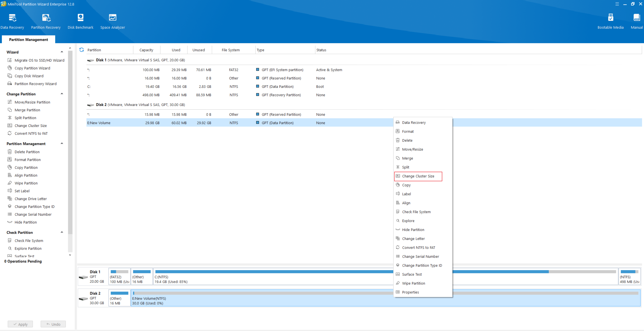Collapse the Wizard section

(x=62, y=52)
